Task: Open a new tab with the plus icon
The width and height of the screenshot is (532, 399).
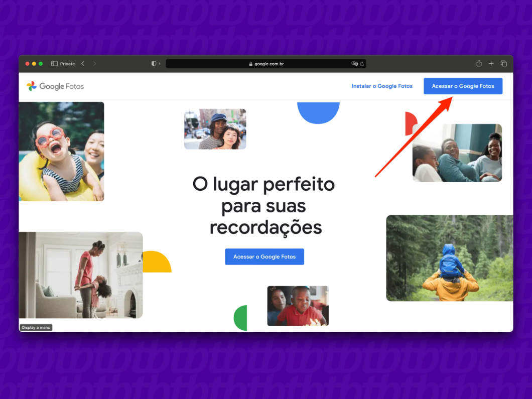Action: click(x=491, y=64)
